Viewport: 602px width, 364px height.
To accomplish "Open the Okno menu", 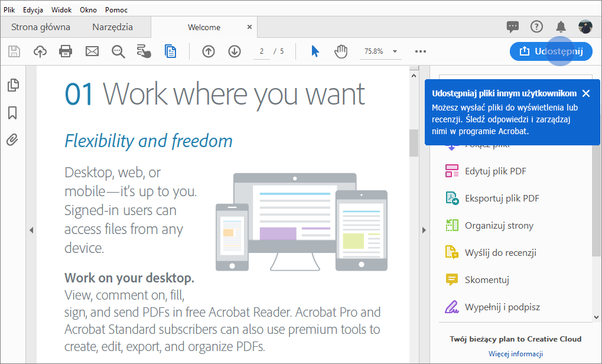I will pos(88,9).
